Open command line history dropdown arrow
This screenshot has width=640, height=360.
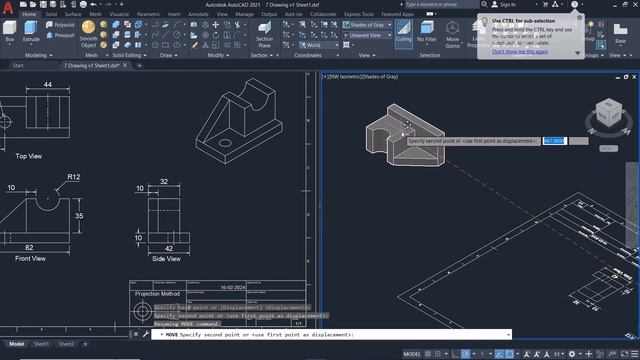pyautogui.click(x=508, y=335)
